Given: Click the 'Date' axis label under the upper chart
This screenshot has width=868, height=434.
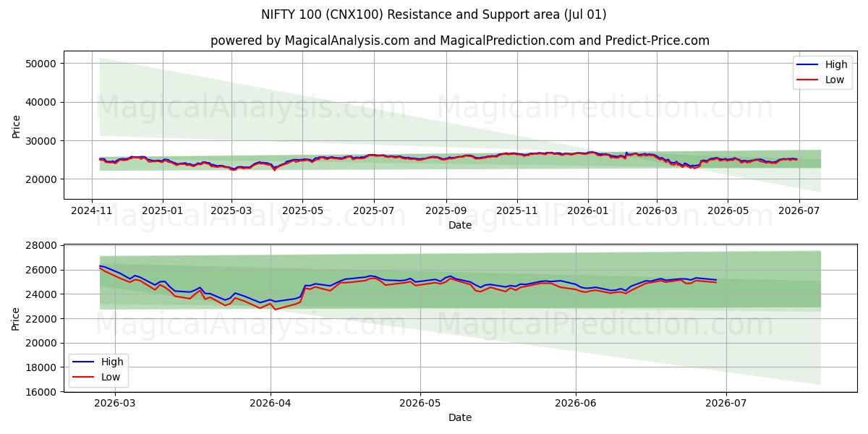Looking at the screenshot, I should 459,225.
